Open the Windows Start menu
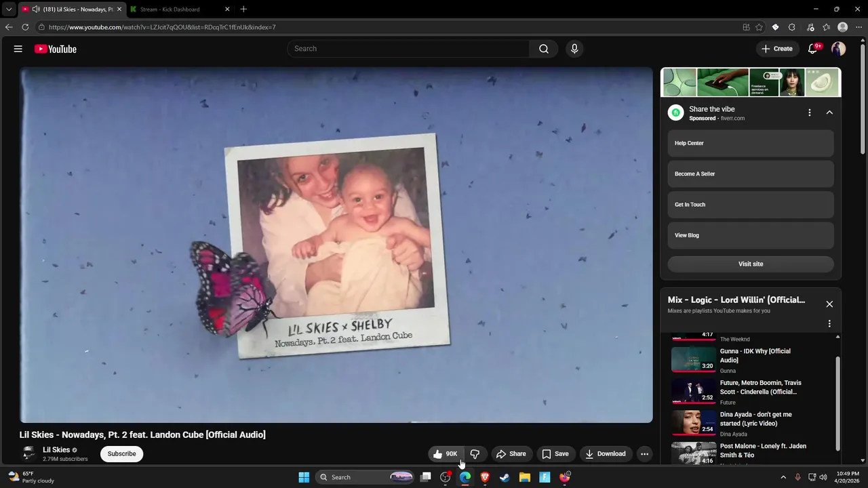 (x=304, y=477)
